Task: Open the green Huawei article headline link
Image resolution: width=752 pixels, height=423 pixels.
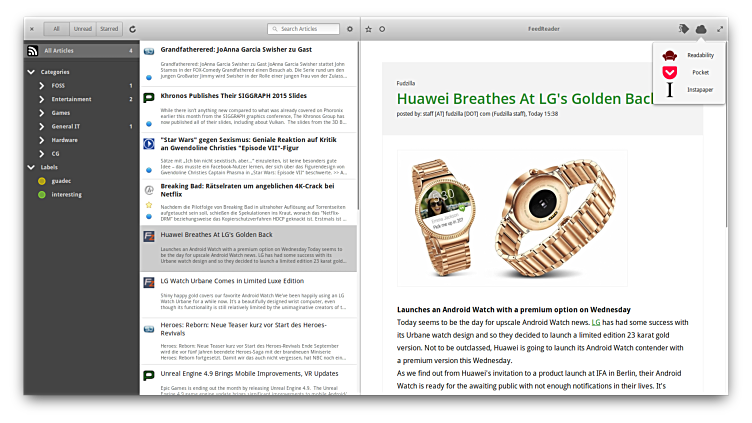Action: (x=525, y=98)
